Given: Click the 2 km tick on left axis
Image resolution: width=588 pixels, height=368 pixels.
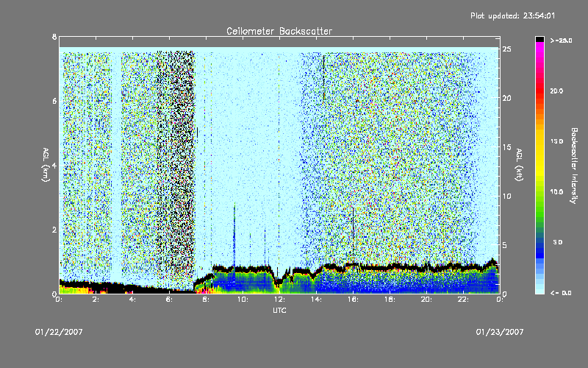Looking at the screenshot, I should (54, 230).
